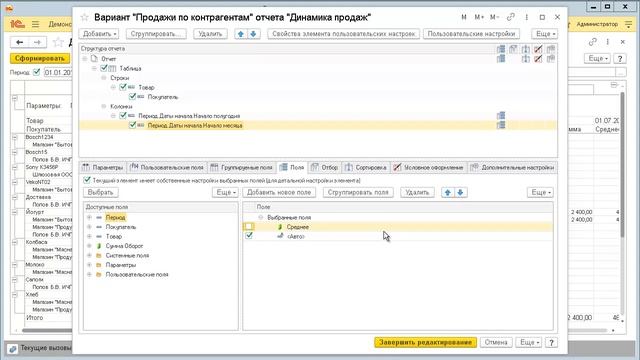Image resolution: width=640 pixels, height=360 pixels.
Task: Click the Отмена button
Action: (496, 342)
